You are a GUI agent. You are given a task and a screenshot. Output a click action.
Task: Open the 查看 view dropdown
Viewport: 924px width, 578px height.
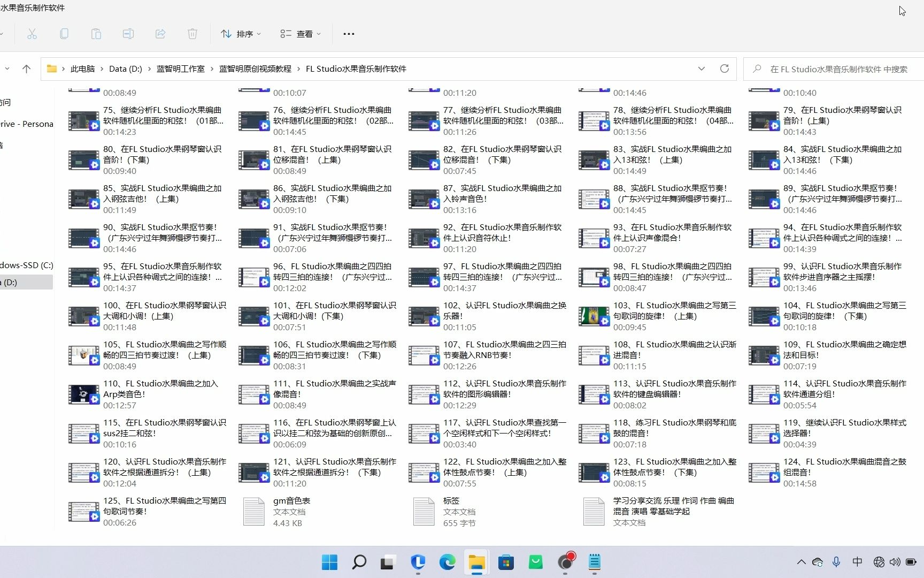pyautogui.click(x=301, y=34)
